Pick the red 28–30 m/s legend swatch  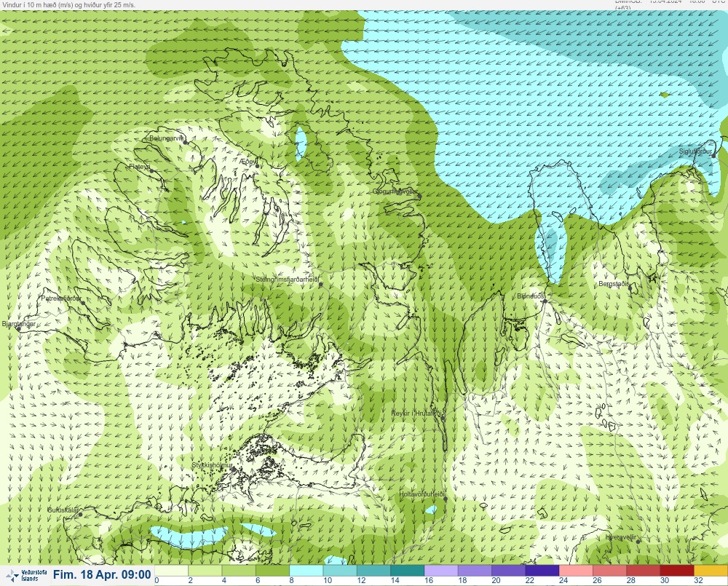click(x=643, y=570)
